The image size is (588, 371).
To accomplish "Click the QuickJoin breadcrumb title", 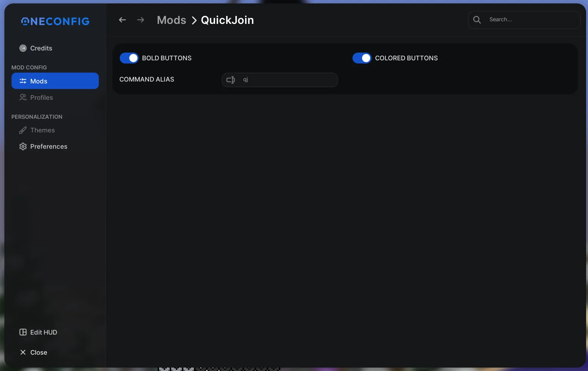I will tap(227, 20).
